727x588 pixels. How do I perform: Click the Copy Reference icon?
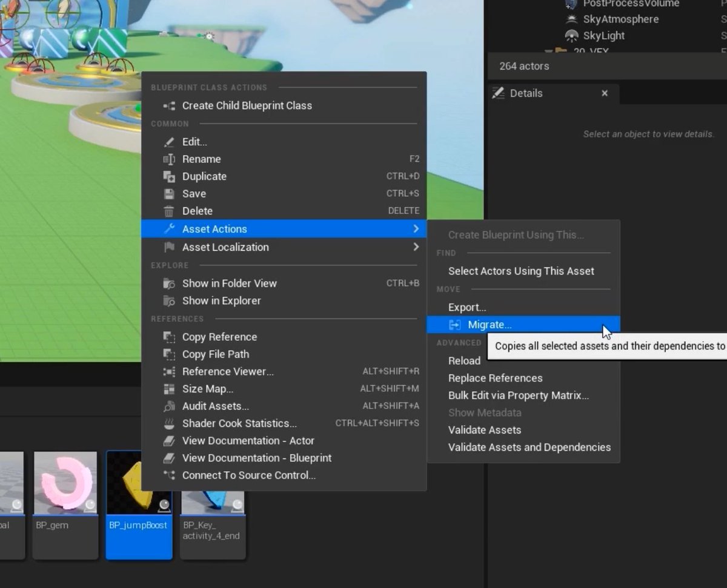169,337
